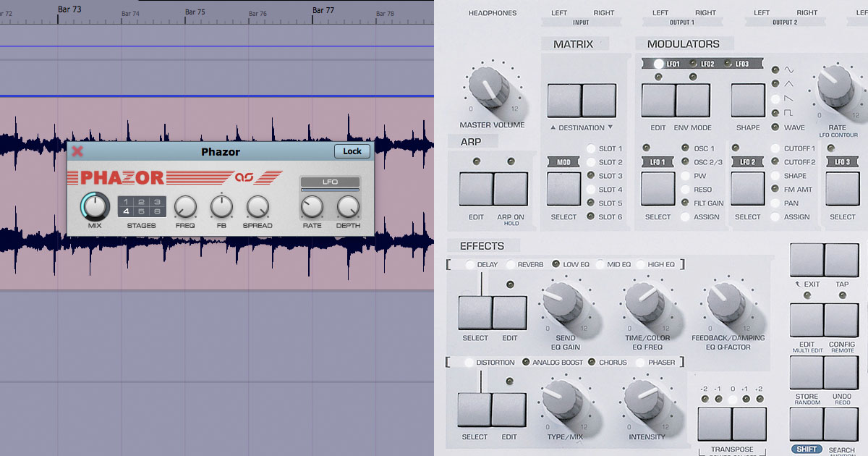Click the Lock button in Phazor
Viewport: 868px width, 456px height.
click(352, 151)
